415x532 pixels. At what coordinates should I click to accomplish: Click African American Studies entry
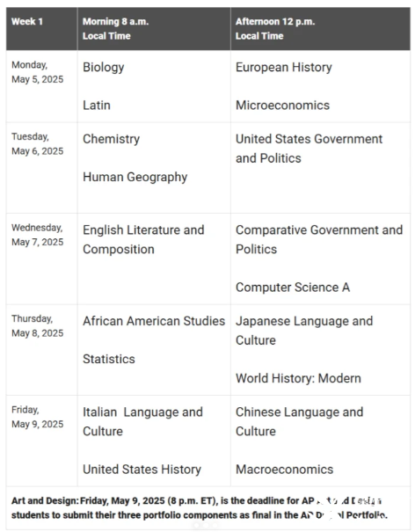[154, 321]
